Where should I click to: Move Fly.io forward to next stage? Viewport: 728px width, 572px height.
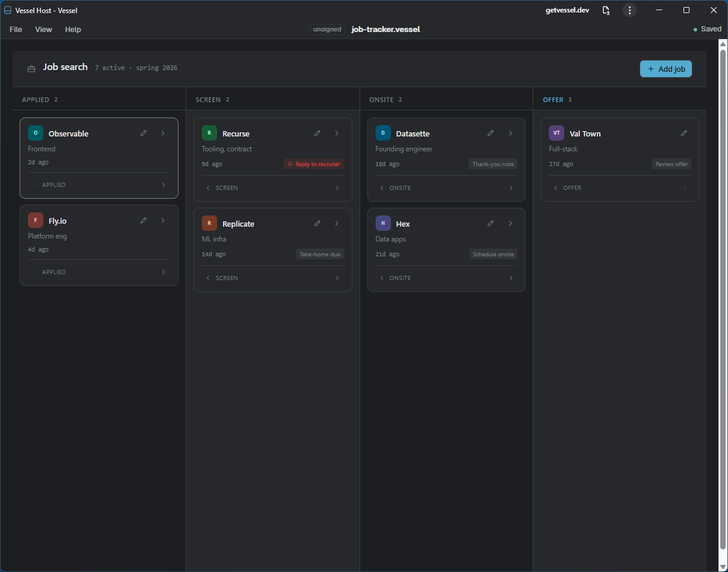tap(164, 272)
